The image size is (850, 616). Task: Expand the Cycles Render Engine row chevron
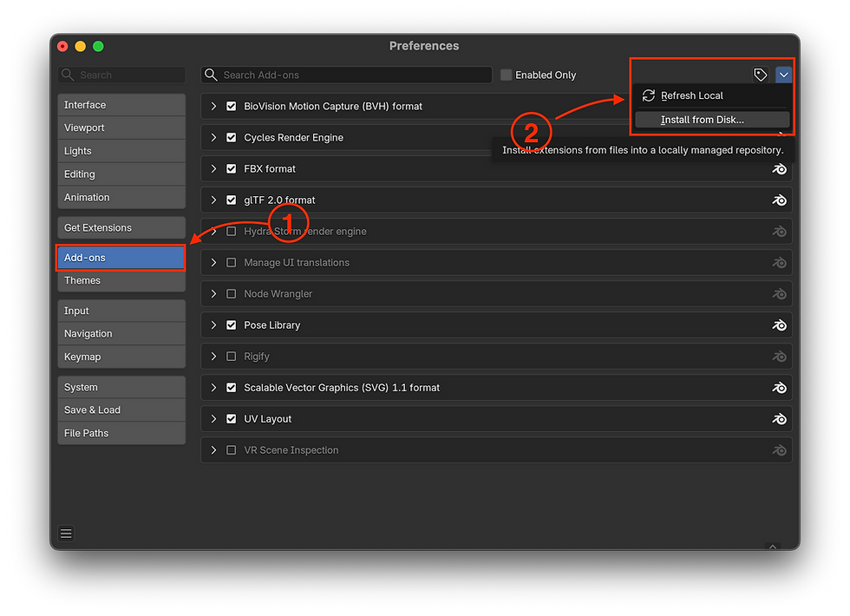coord(213,138)
